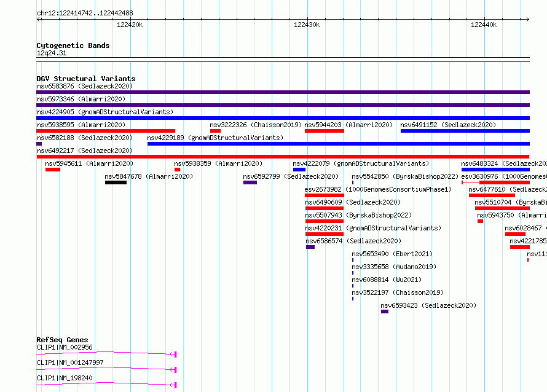Open nsv4224905 (gnomADStructuralVariants) variant label
The width and height of the screenshot is (547, 392).
(x=105, y=112)
